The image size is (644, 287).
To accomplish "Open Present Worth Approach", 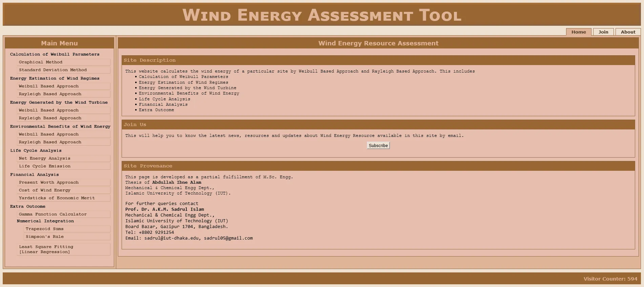I will coord(49,182).
